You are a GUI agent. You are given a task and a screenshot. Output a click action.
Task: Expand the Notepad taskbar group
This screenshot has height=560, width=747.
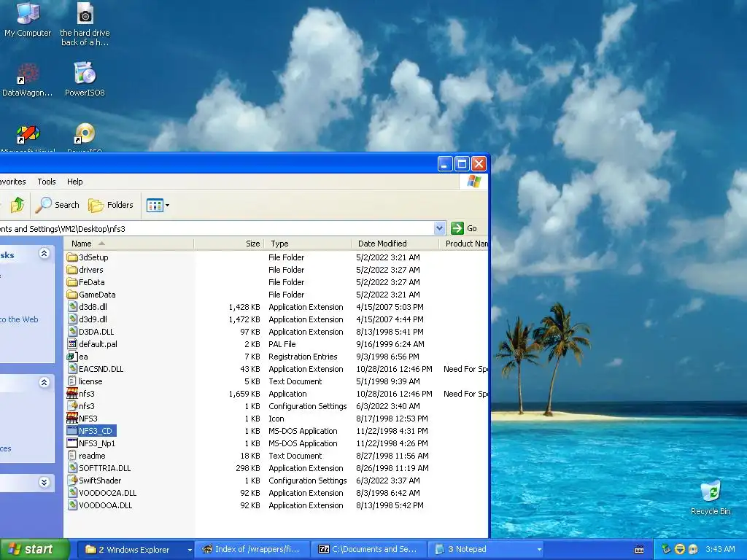click(539, 550)
